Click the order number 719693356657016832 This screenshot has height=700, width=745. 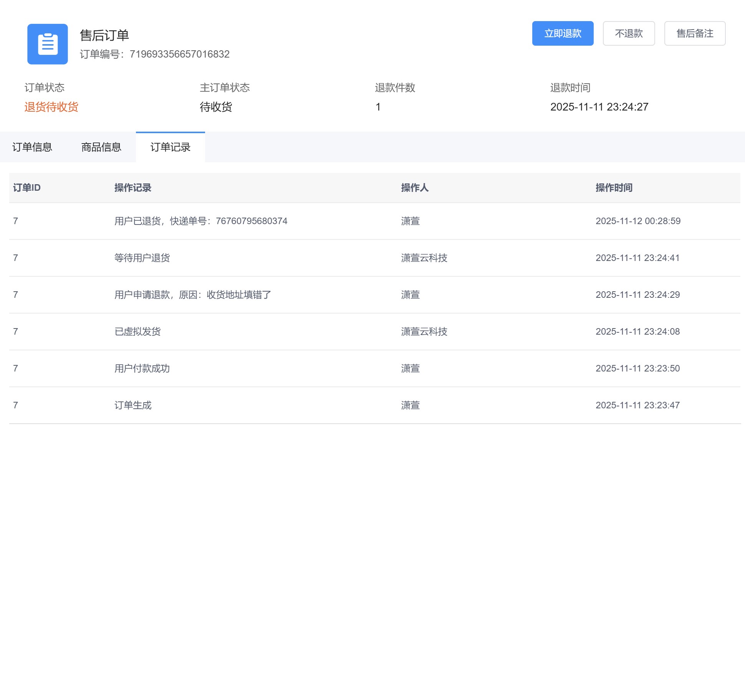[x=179, y=54]
